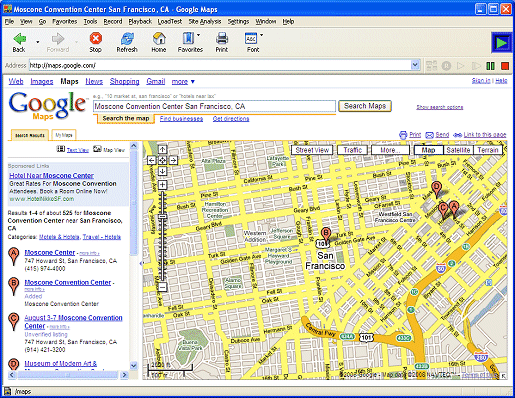The height and width of the screenshot is (398, 515).
Task: Open the File menu
Action: [x=9, y=22]
